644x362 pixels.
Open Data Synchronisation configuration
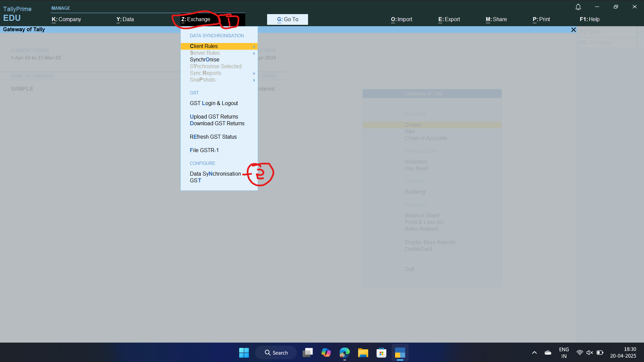(215, 174)
